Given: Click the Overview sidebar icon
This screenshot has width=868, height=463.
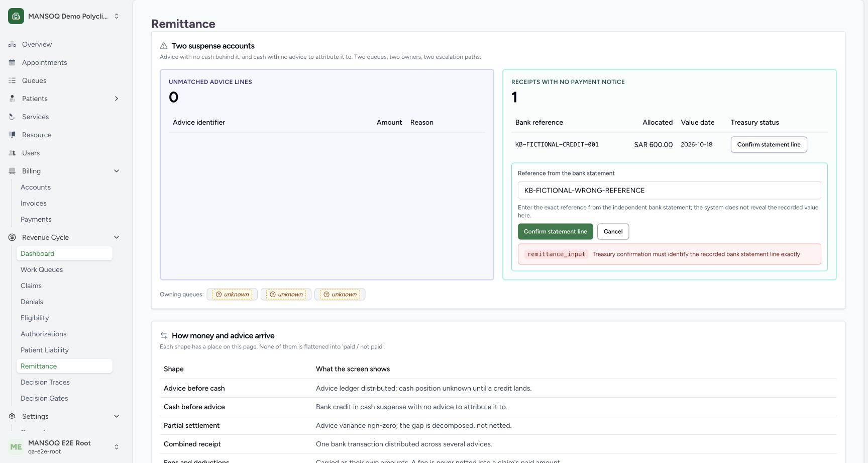Looking at the screenshot, I should point(12,45).
